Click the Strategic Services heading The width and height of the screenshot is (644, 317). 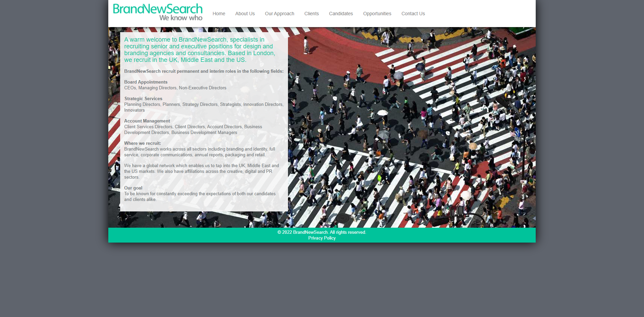pyautogui.click(x=143, y=99)
